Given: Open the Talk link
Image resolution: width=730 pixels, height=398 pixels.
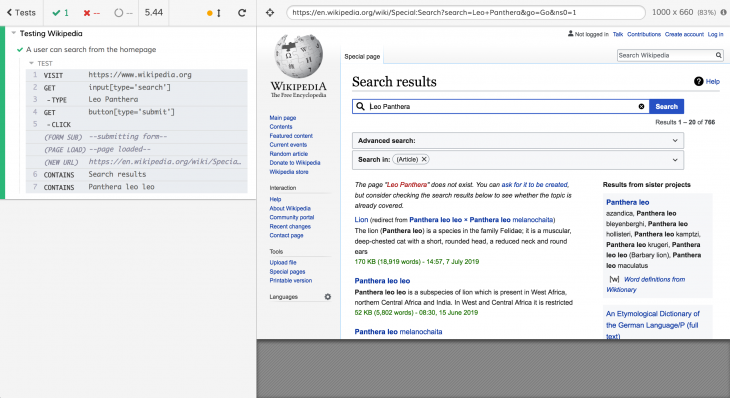Looking at the screenshot, I should tap(618, 34).
